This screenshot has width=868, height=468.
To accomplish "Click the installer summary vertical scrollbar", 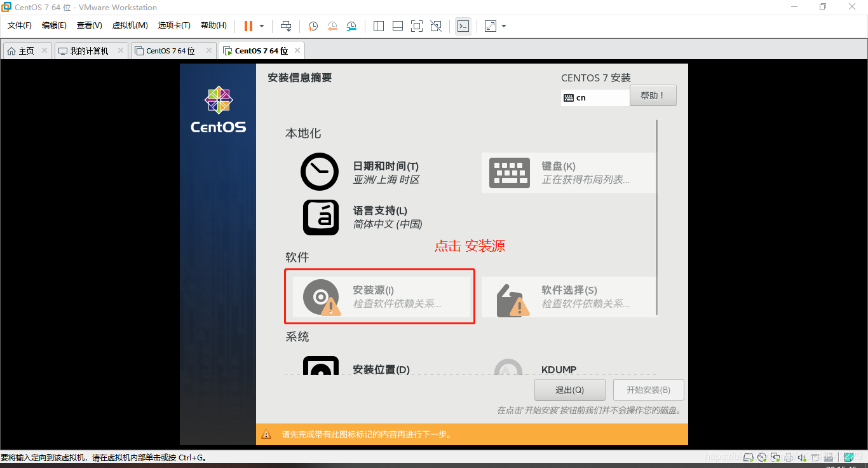I will click(x=656, y=216).
